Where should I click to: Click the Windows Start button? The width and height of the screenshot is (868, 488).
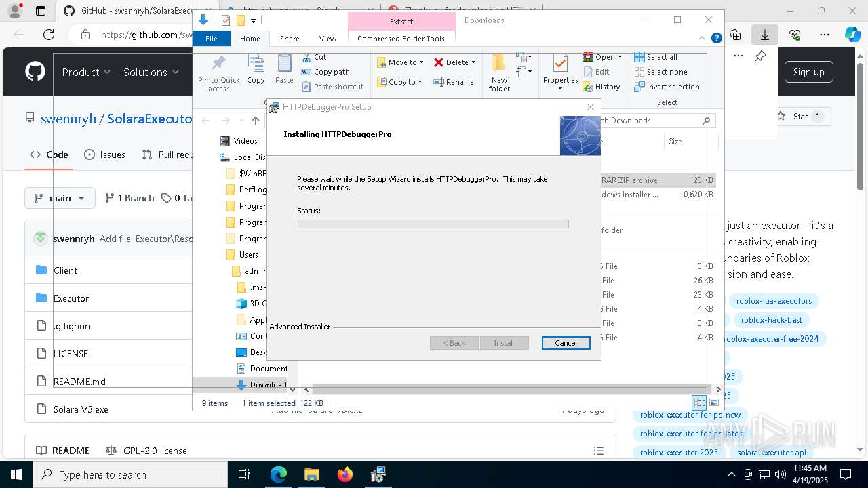coord(16,474)
